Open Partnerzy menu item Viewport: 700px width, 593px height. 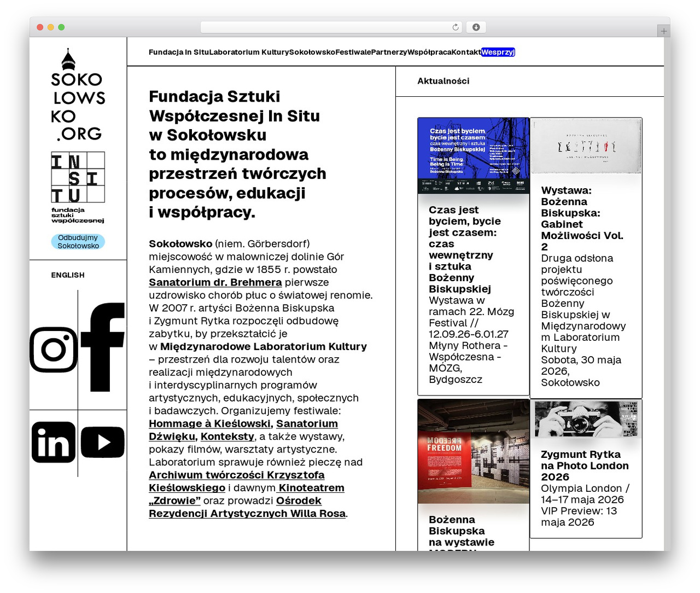389,52
